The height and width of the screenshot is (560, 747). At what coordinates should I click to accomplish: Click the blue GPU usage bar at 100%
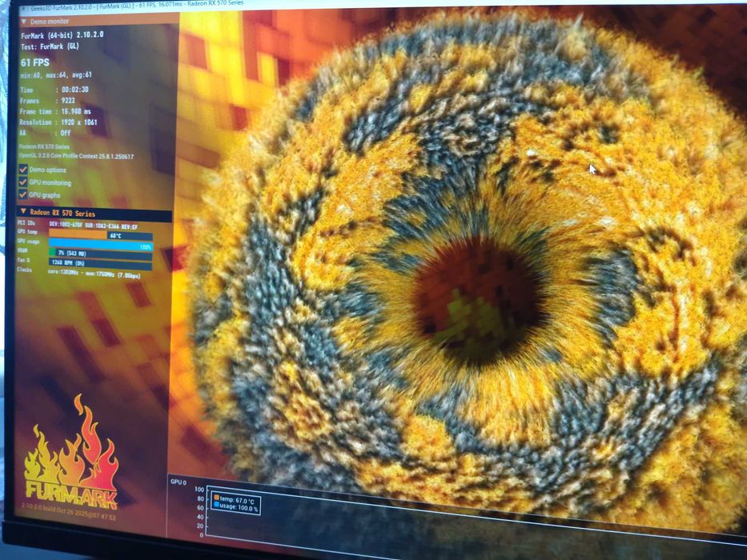(101, 246)
